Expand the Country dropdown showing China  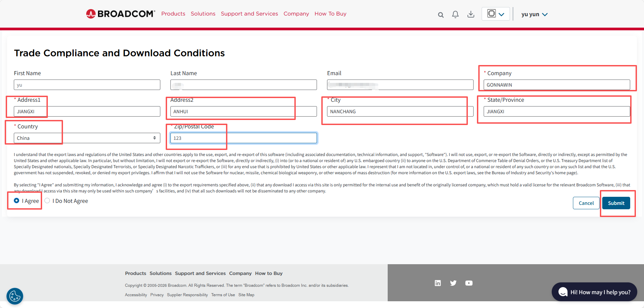click(x=87, y=138)
